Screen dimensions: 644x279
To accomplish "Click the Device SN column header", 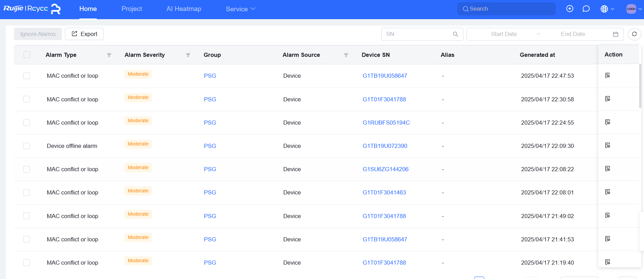I will (376, 55).
